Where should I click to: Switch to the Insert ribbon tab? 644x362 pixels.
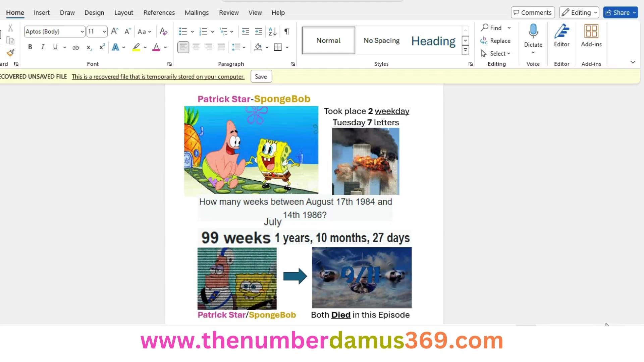tap(42, 12)
